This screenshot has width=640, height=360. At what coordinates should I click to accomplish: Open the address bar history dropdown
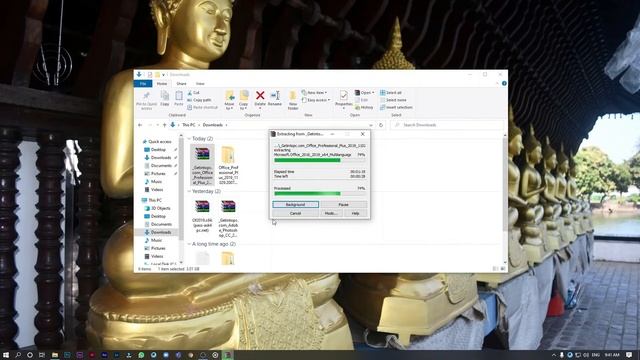tap(371, 125)
